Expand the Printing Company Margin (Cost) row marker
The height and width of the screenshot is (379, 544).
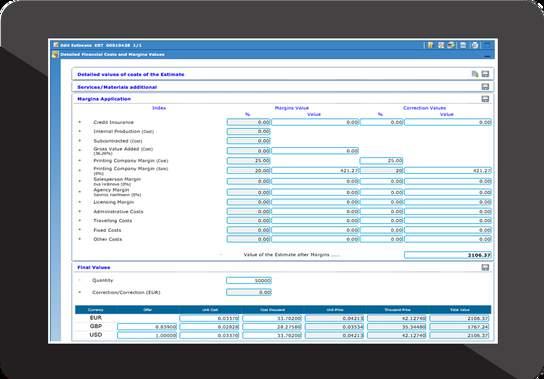coord(79,160)
